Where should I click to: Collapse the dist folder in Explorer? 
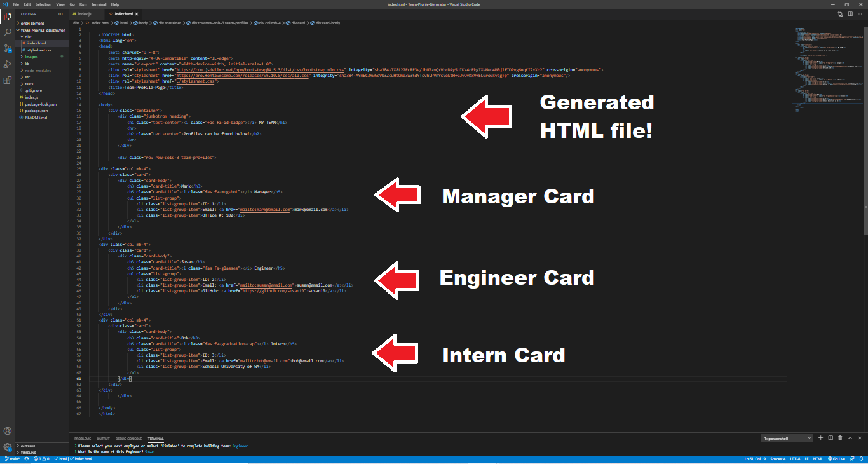point(27,36)
